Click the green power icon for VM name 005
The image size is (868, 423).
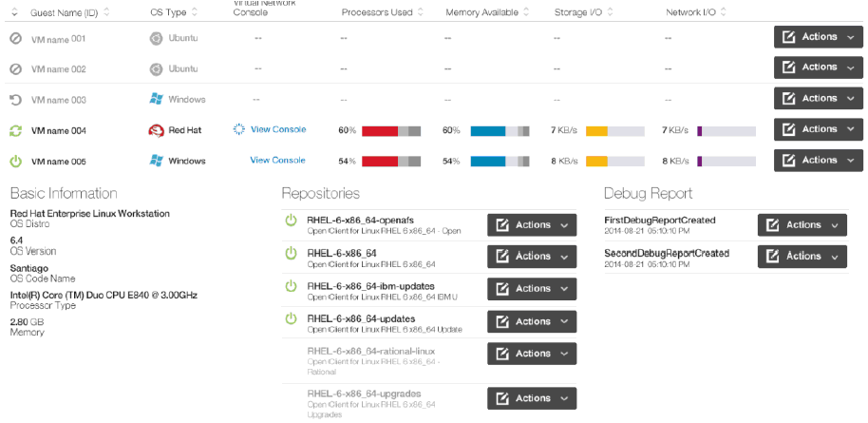click(x=15, y=162)
